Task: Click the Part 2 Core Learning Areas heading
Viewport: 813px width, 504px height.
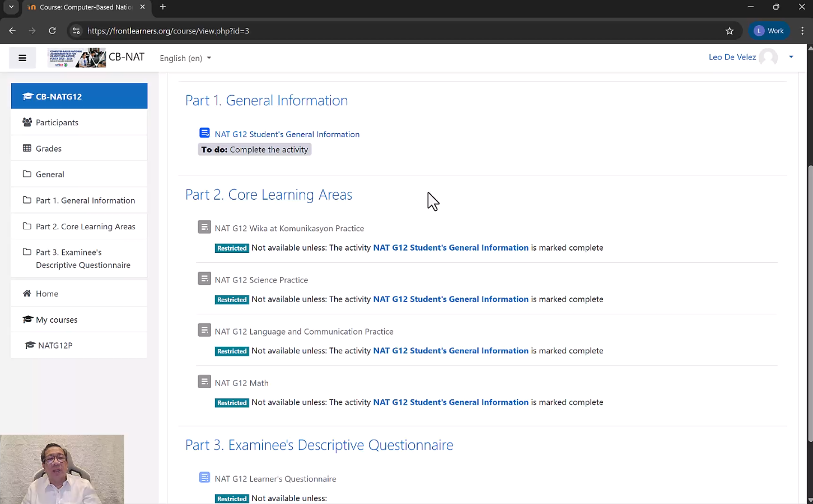Action: [x=268, y=194]
